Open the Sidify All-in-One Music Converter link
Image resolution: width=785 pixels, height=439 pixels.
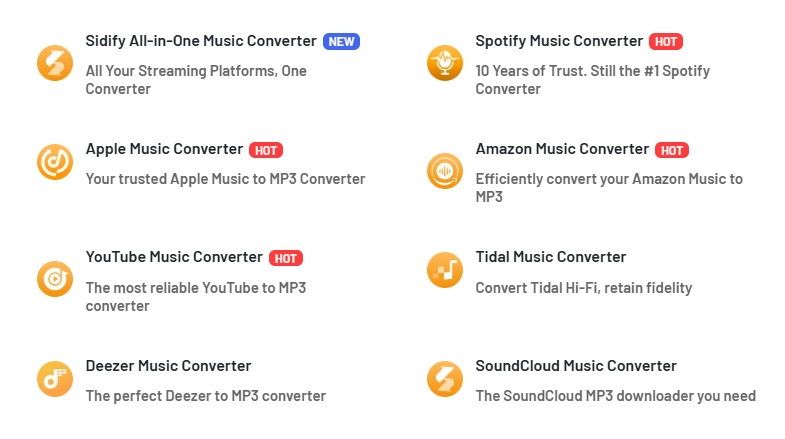point(201,41)
